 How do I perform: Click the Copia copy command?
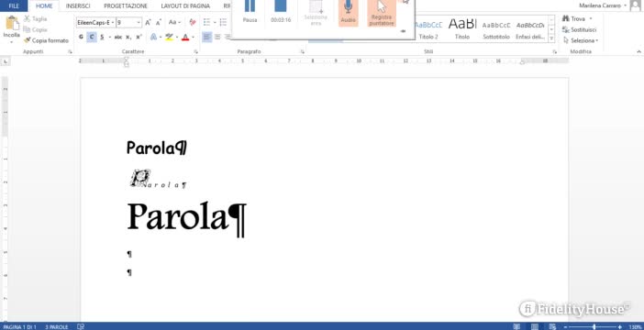click(x=36, y=29)
